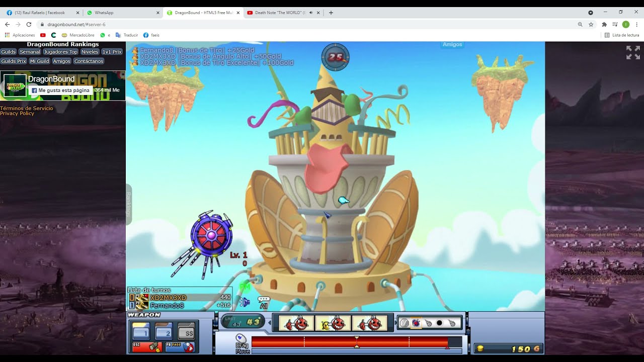Click Me gusta esta página button

click(60, 90)
